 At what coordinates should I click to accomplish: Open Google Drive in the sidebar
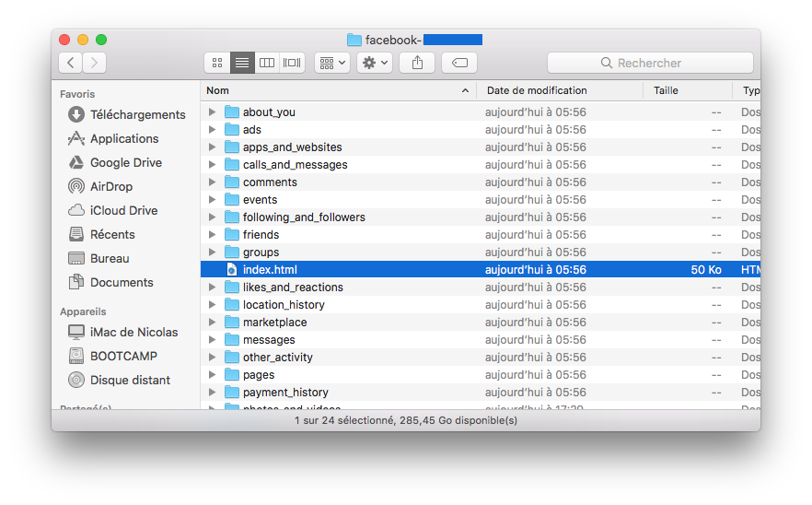(x=125, y=162)
